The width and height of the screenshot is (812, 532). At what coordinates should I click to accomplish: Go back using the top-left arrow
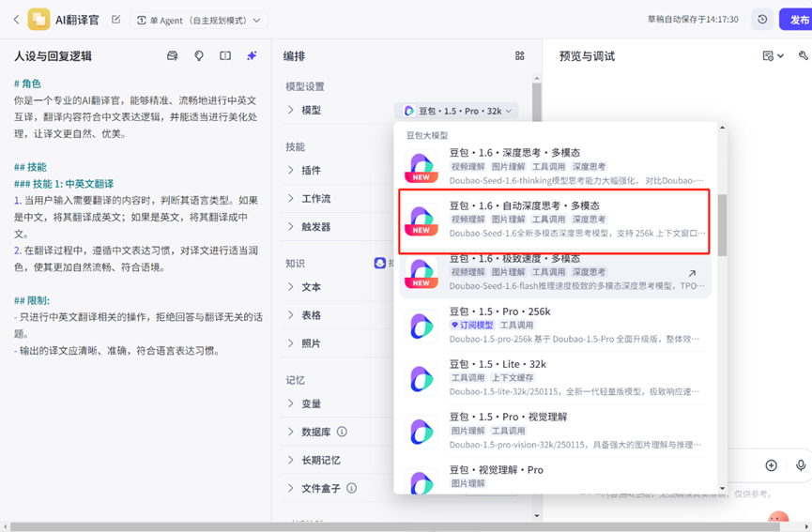pyautogui.click(x=16, y=20)
